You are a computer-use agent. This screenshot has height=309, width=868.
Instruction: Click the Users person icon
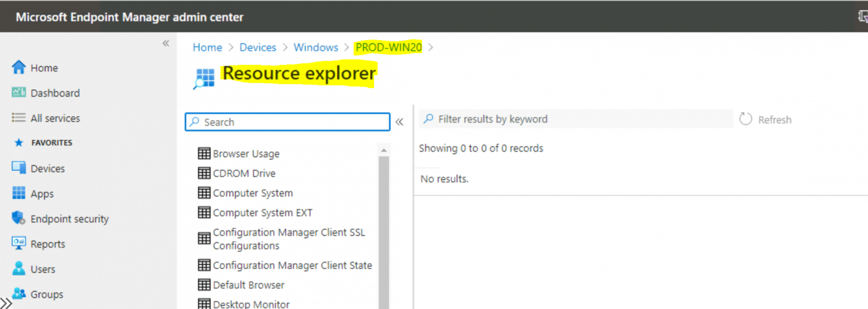[x=19, y=268]
